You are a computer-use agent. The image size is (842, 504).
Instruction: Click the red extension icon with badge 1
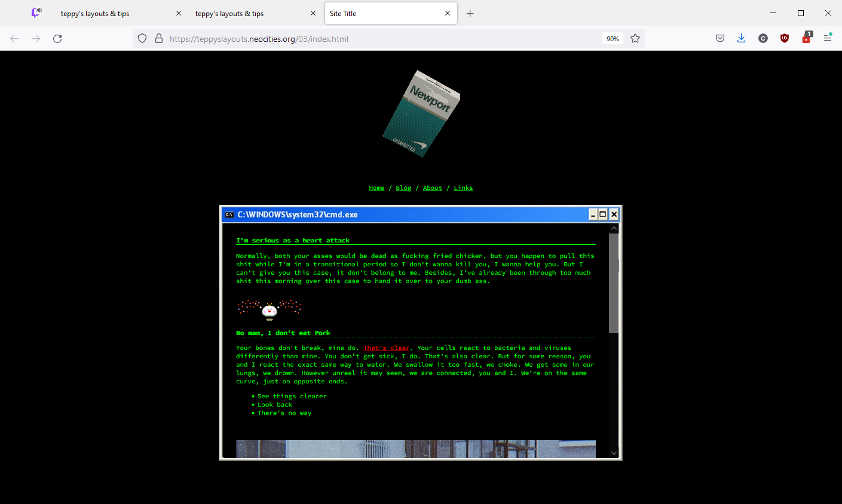point(806,38)
